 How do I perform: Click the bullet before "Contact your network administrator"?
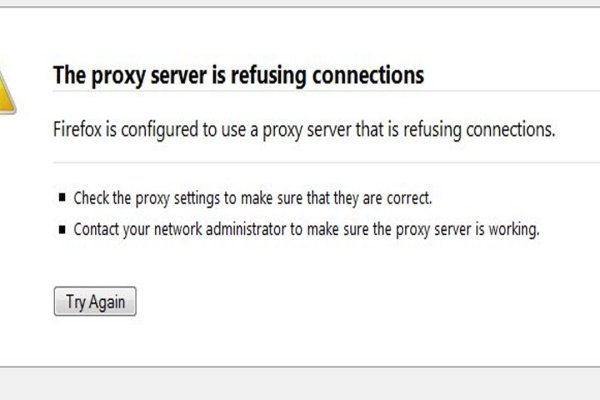[63, 229]
